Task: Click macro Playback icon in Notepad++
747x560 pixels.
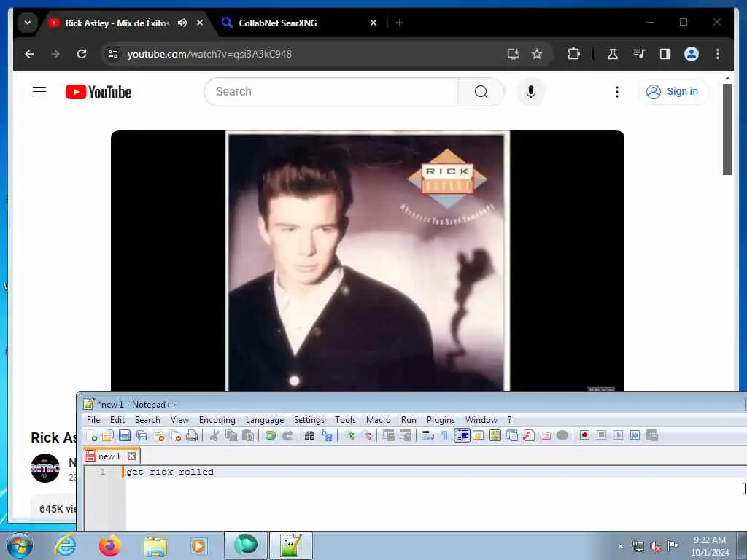Action: [x=618, y=435]
